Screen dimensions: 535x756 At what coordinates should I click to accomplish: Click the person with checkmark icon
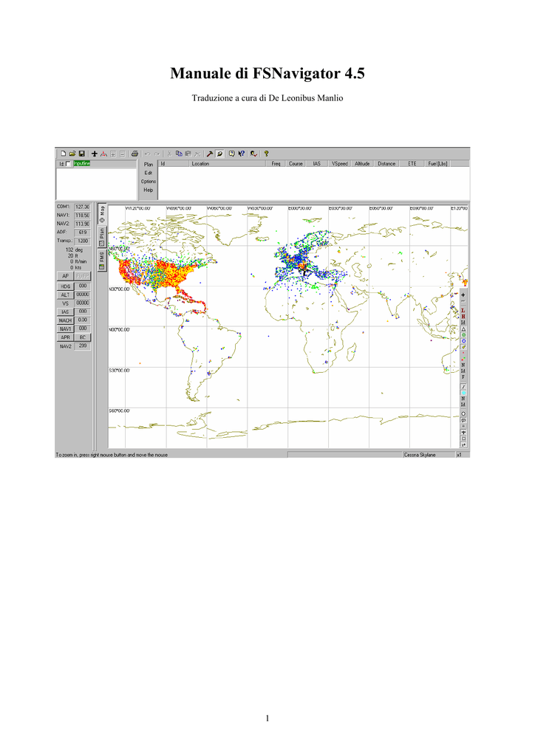253,154
